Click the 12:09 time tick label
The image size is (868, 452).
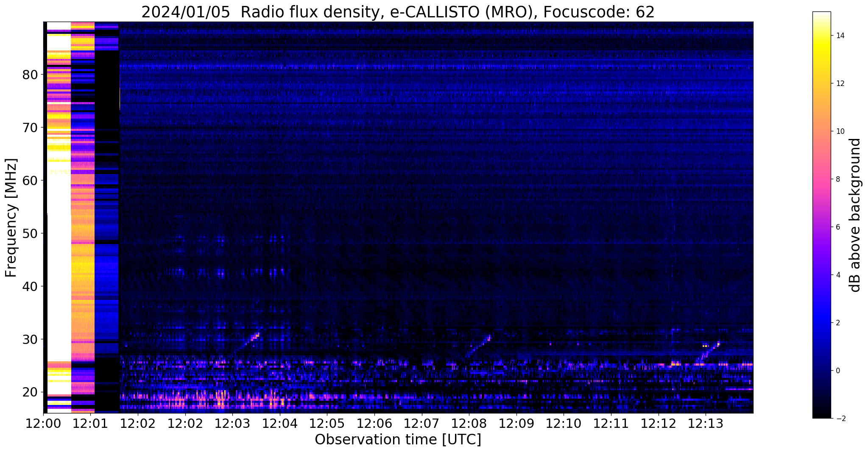[x=516, y=424]
